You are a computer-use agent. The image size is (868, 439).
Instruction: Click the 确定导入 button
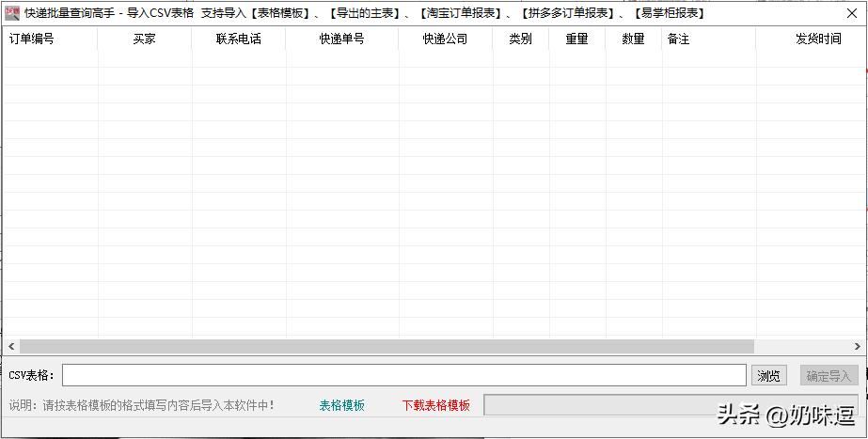[829, 376]
